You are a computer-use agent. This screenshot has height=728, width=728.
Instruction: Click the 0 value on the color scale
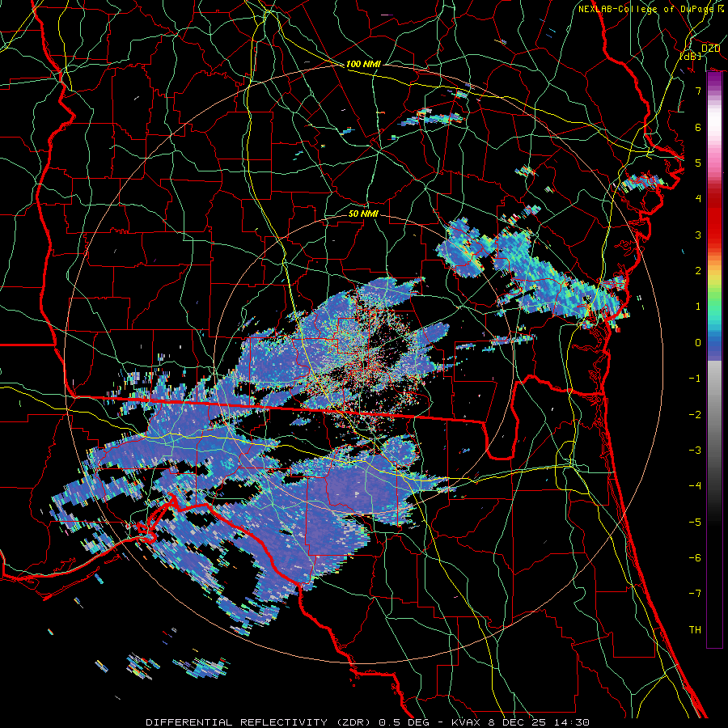click(698, 343)
